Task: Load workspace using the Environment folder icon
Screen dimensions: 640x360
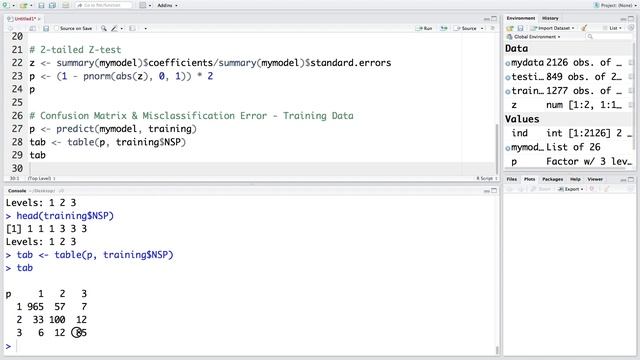Action: (x=510, y=28)
